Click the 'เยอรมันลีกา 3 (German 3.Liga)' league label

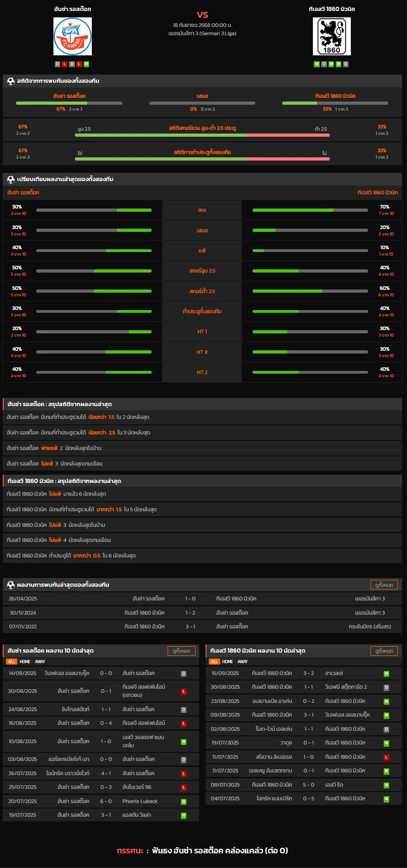pyautogui.click(x=202, y=33)
